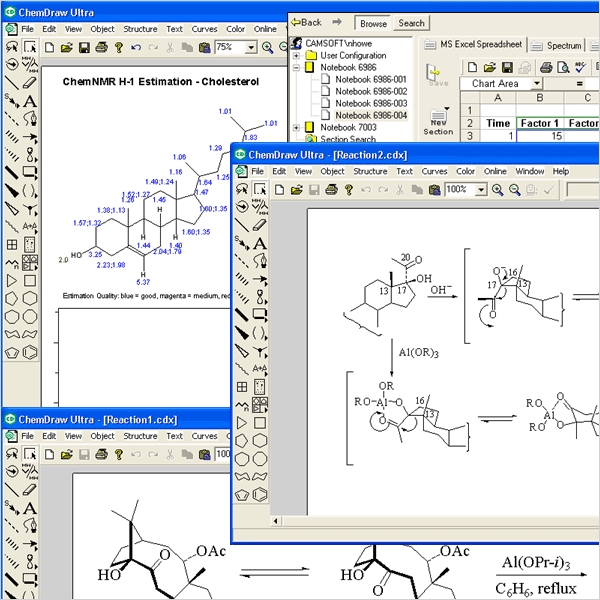Select the Pen tool in Reaction2 window

click(x=260, y=261)
